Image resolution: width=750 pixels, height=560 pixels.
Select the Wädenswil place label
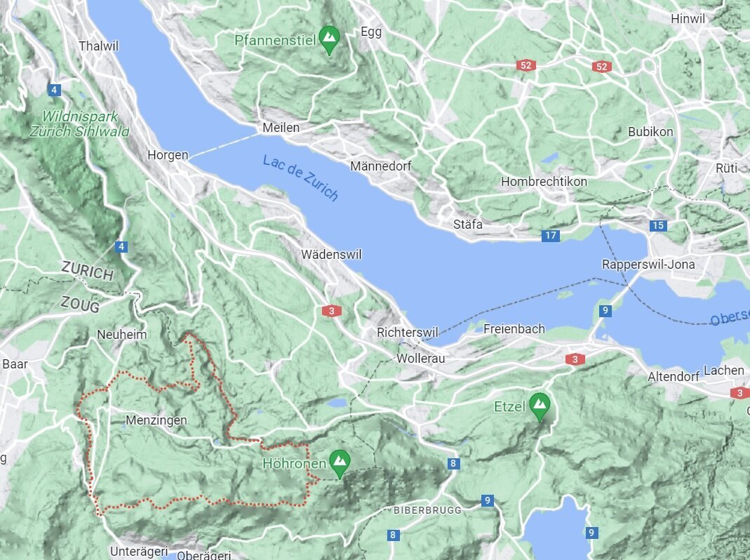[331, 254]
